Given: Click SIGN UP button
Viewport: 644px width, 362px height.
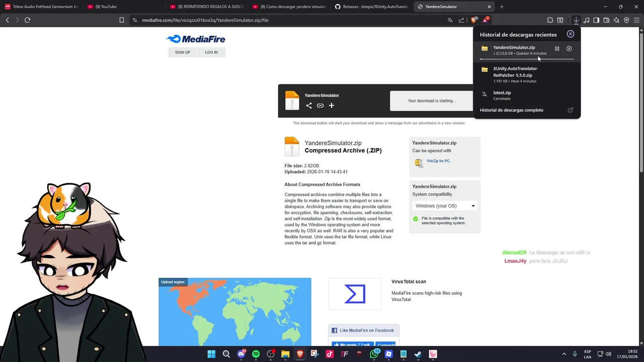Looking at the screenshot, I should point(183,52).
